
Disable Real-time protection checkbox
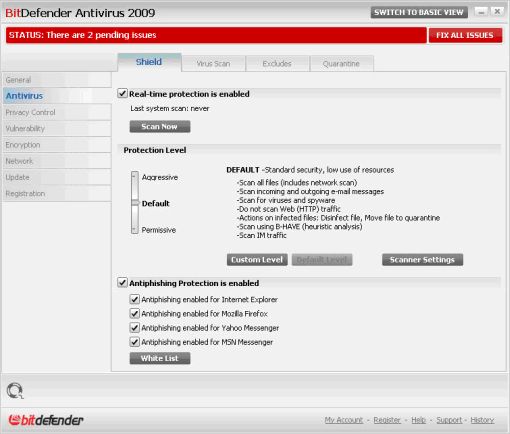tap(122, 93)
